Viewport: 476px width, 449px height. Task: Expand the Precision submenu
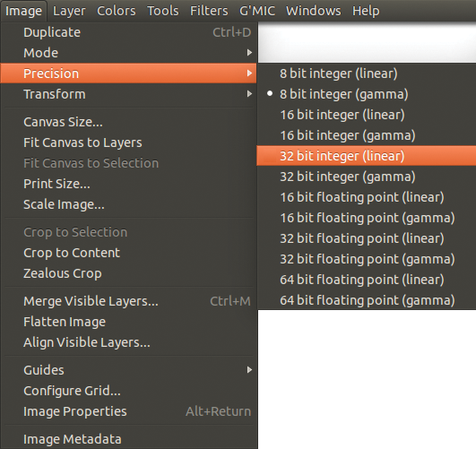pyautogui.click(x=129, y=73)
